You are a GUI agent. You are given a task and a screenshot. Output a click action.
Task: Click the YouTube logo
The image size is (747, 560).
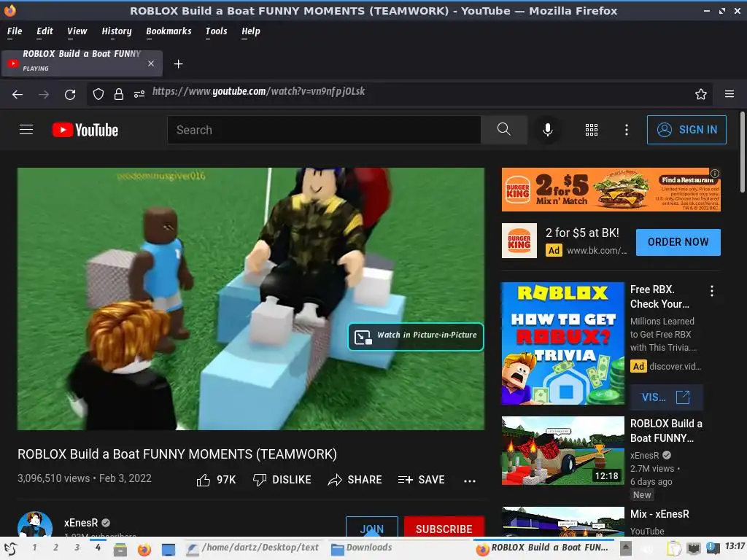[85, 130]
